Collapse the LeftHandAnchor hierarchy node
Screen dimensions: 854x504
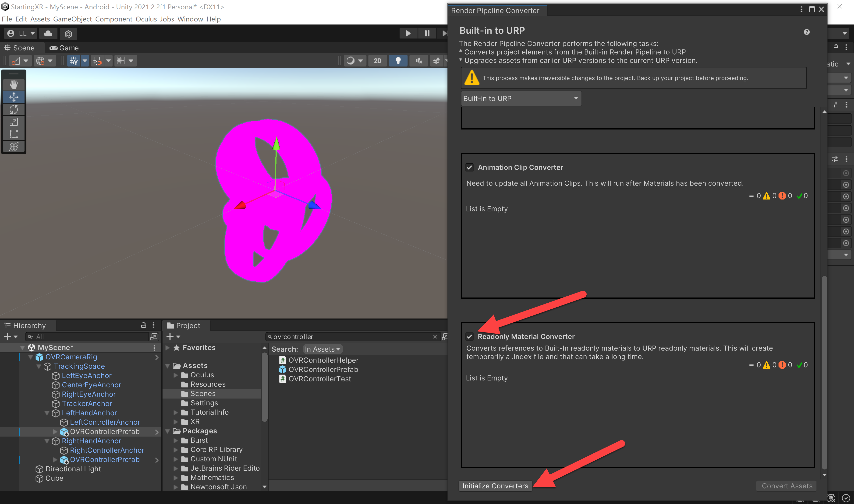[47, 413]
